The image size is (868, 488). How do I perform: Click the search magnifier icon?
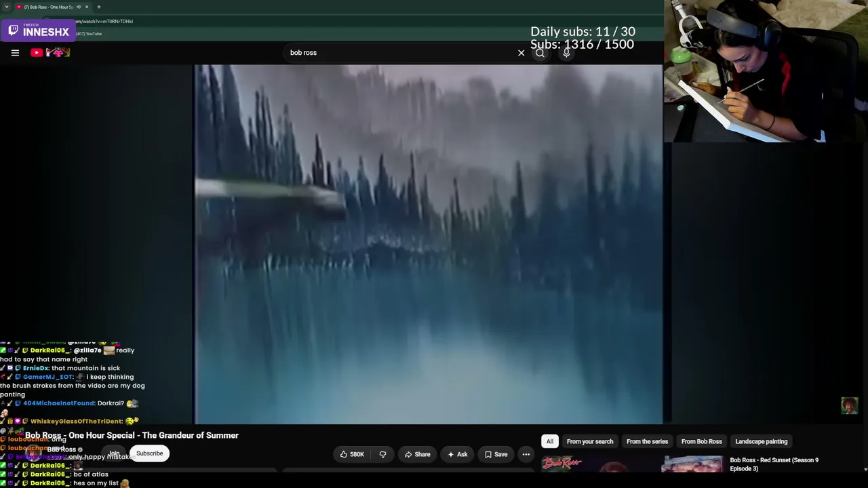540,53
